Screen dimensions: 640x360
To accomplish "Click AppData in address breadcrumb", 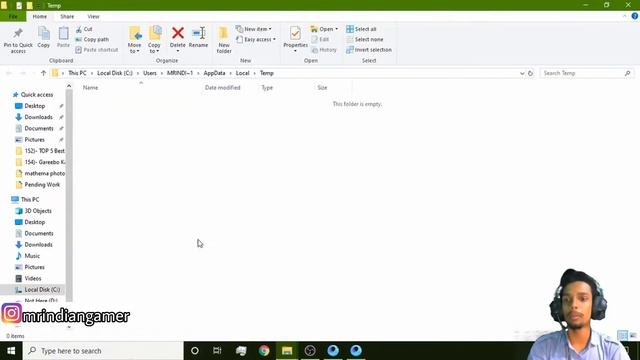I will 214,73.
